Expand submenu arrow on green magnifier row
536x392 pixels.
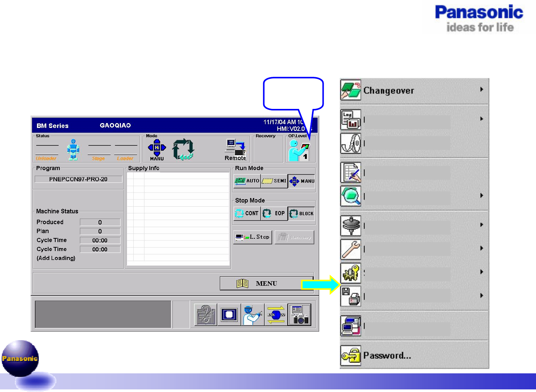pyautogui.click(x=482, y=195)
